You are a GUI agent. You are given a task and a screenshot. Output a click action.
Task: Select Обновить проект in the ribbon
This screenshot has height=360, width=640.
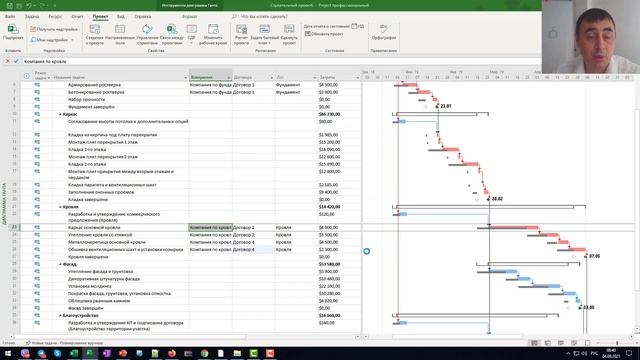(324, 34)
